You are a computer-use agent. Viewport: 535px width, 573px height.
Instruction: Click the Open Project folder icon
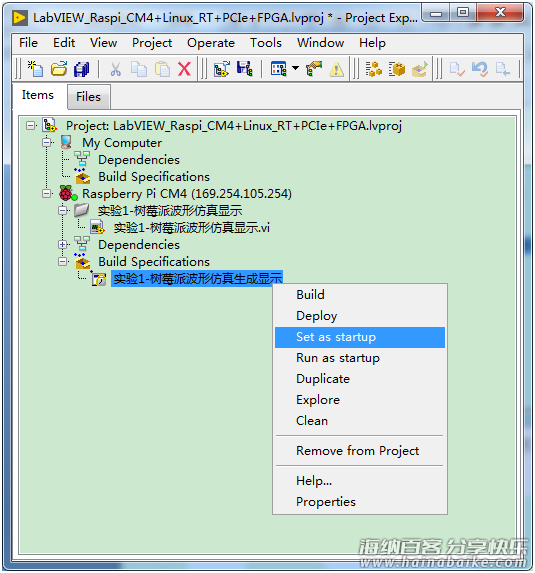pos(59,69)
